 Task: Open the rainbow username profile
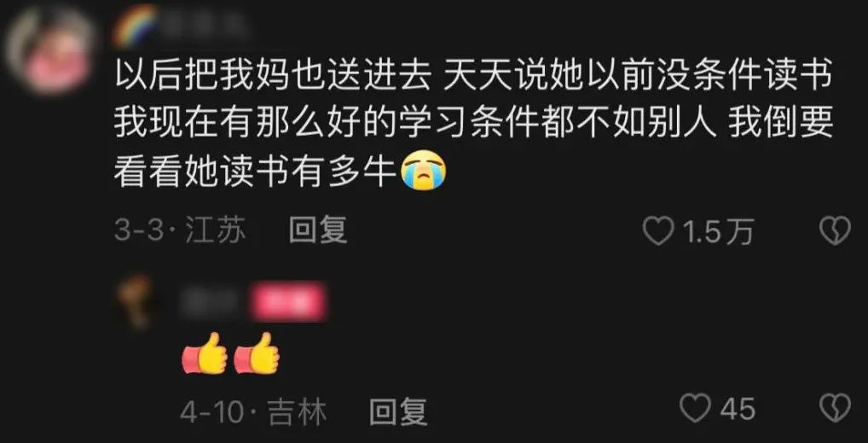point(182,25)
